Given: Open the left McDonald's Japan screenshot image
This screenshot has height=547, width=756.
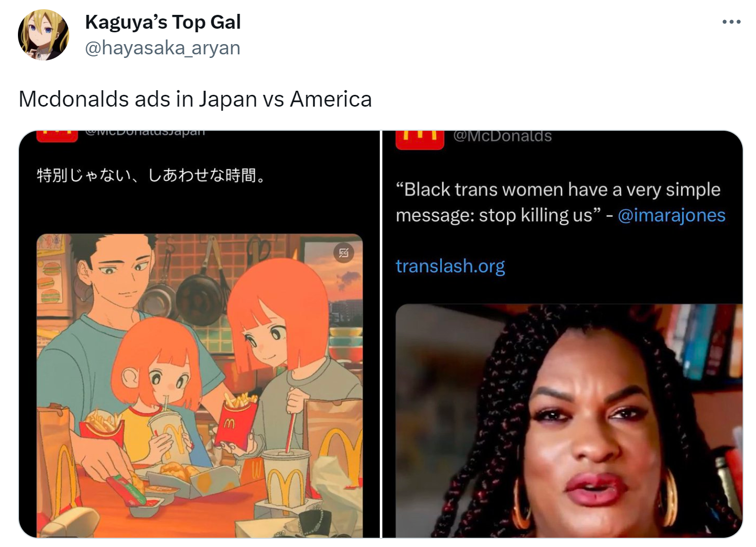Looking at the screenshot, I should (x=199, y=334).
